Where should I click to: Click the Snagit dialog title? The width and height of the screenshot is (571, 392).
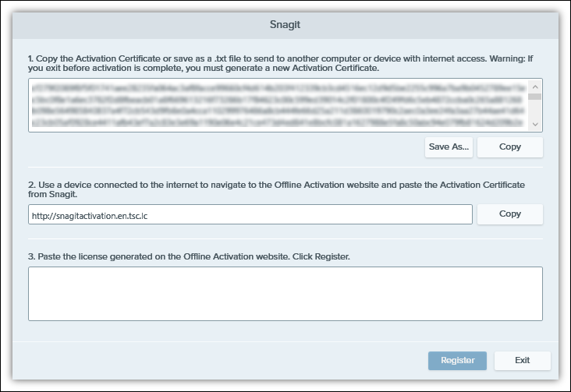(x=285, y=25)
